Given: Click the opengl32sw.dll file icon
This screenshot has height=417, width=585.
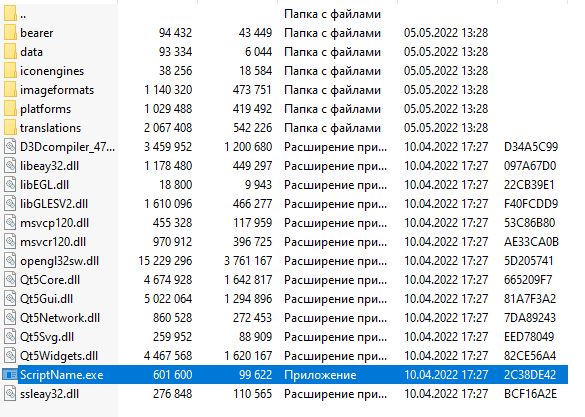Looking at the screenshot, I should pyautogui.click(x=10, y=261).
